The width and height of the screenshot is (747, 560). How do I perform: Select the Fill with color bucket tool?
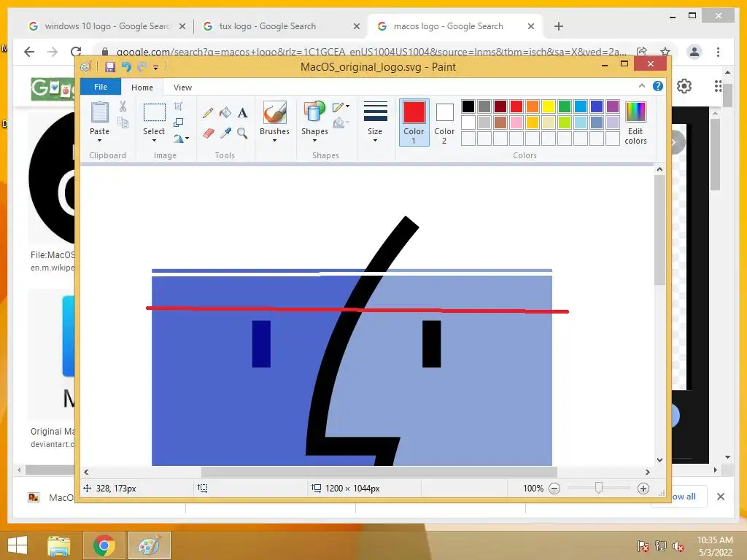click(x=225, y=113)
